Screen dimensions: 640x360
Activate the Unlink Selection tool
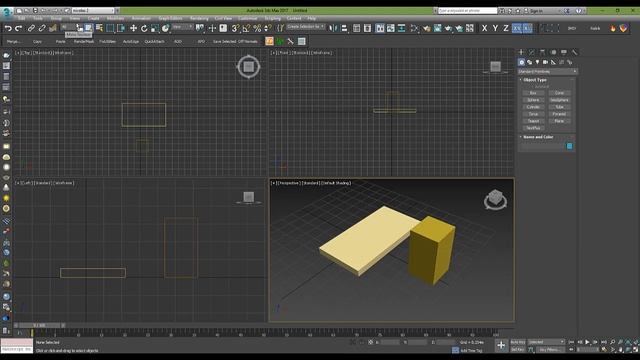42,28
